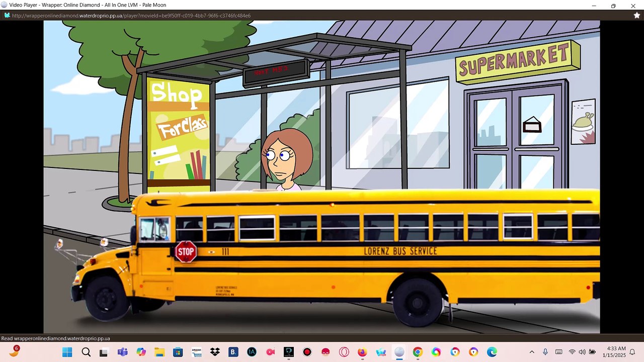The image size is (644, 362).
Task: Open Task View on the taskbar
Action: click(104, 352)
